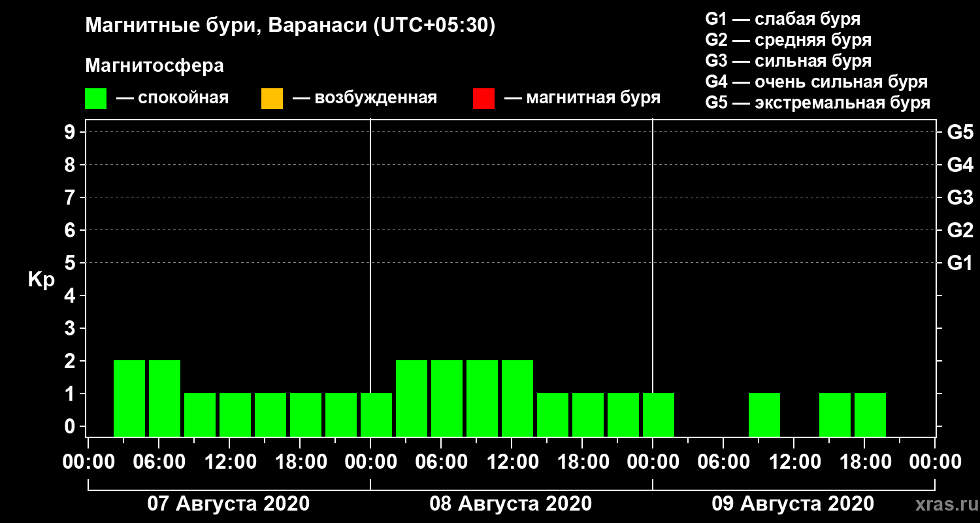The width and height of the screenshot is (980, 523).
Task: Click the G3 label on the right axis
Action: (x=960, y=197)
